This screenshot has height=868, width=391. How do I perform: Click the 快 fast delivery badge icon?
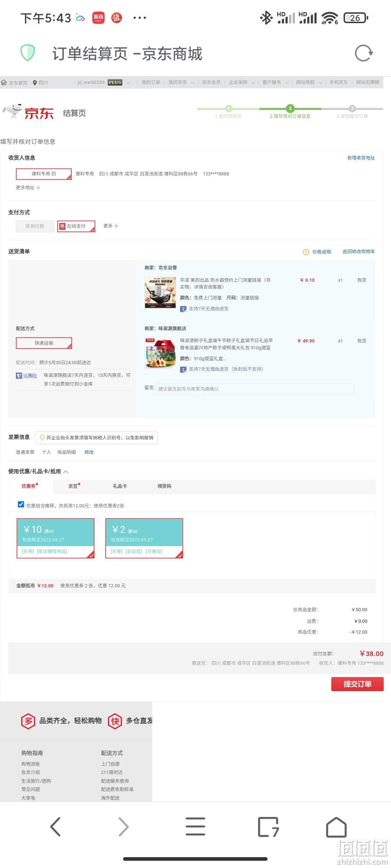pos(115,721)
